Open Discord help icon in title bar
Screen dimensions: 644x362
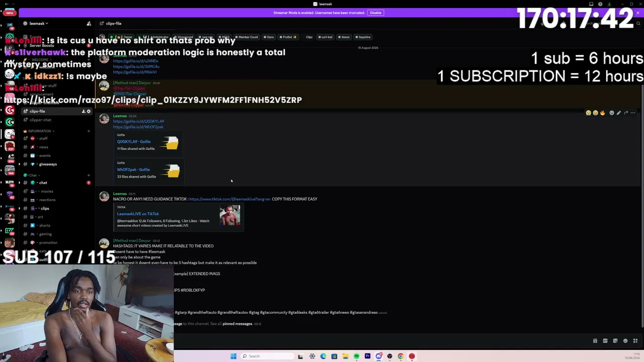(x=600, y=4)
